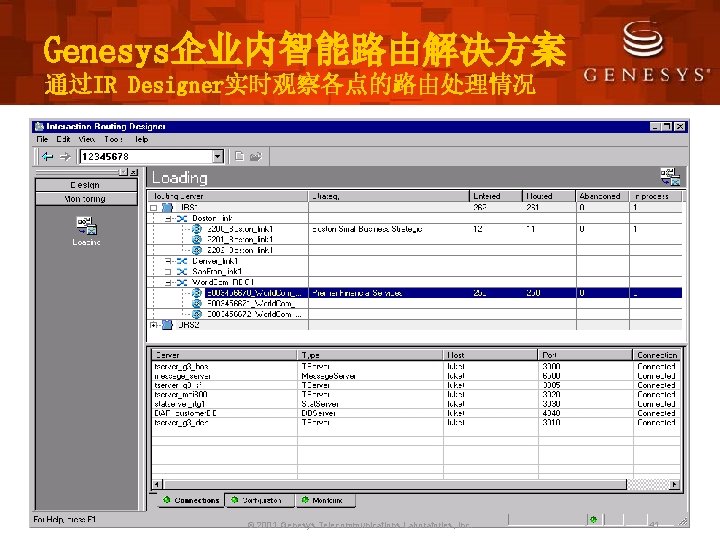Click the green icon on Connections tab
720x540 pixels.
[166, 500]
